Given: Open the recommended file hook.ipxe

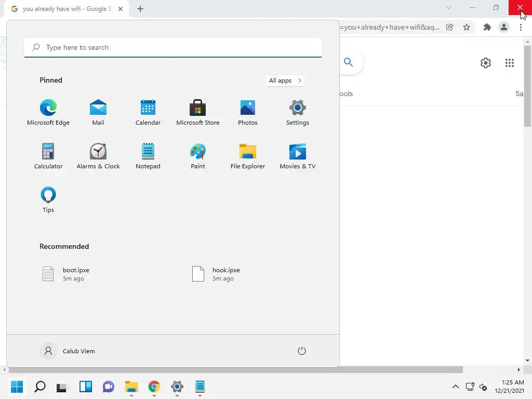Looking at the screenshot, I should (x=216, y=274).
